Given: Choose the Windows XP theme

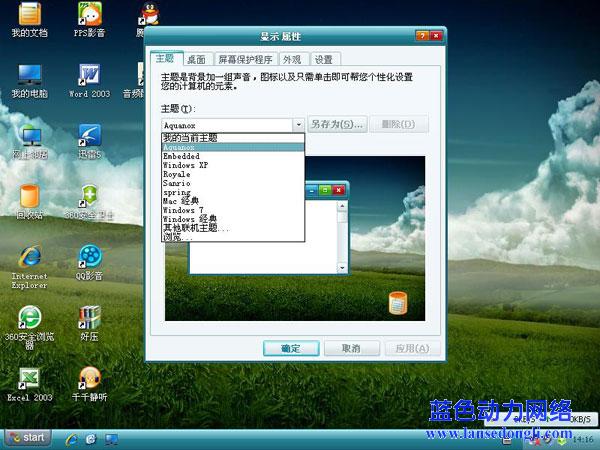Looking at the screenshot, I should (x=233, y=165).
